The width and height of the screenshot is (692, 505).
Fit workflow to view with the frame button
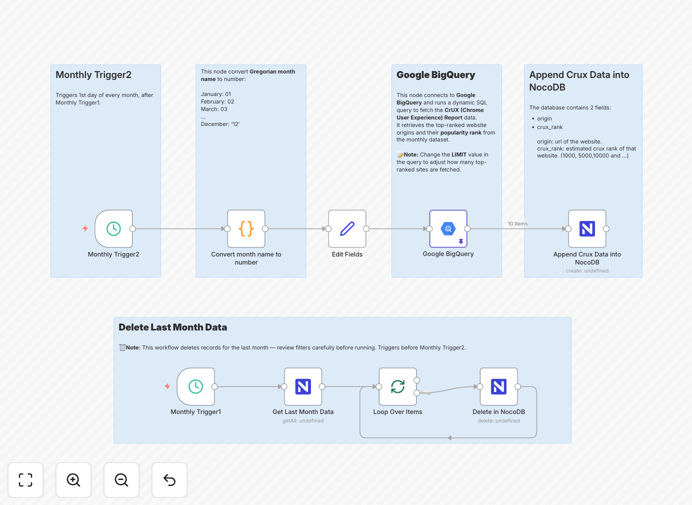(26, 480)
